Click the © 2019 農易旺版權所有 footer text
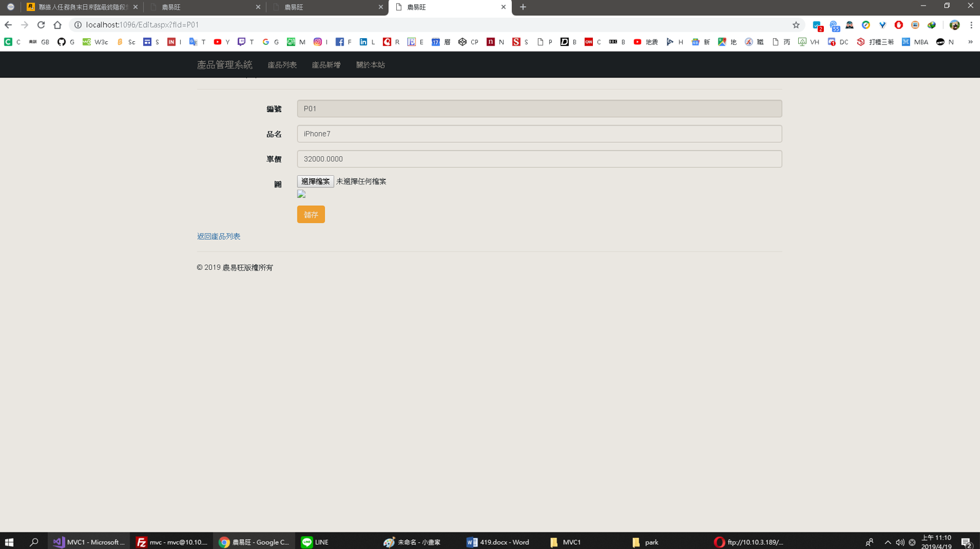This screenshot has height=549, width=980. (235, 267)
